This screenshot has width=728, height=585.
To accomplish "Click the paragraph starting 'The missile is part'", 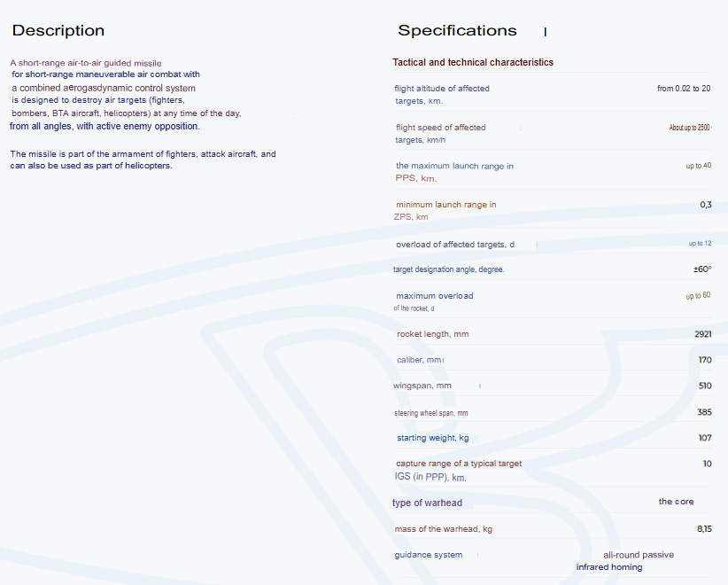I will coord(143,160).
